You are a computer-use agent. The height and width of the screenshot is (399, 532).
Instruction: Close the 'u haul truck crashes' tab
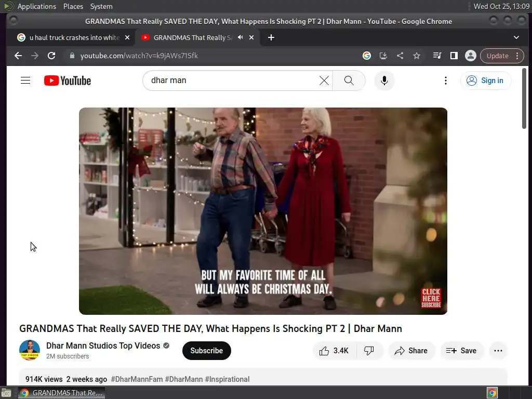[x=127, y=37]
